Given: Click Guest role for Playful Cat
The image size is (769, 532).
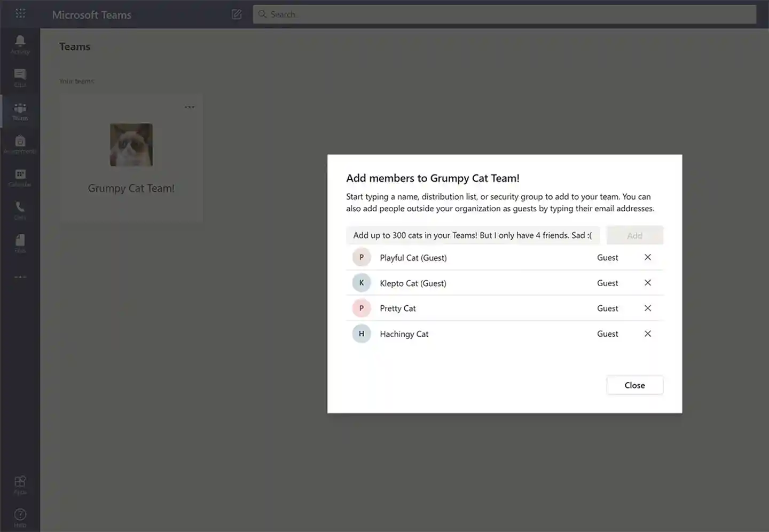Looking at the screenshot, I should tap(608, 257).
